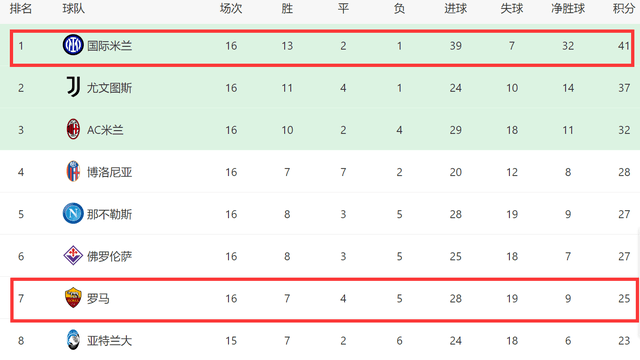Open the 博洛尼亚 team page
This screenshot has width=640, height=360.
coord(109,172)
